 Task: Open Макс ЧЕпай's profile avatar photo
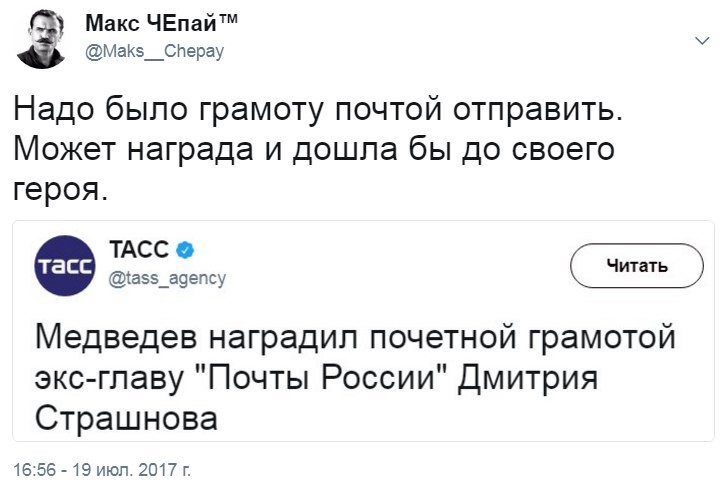[41, 41]
